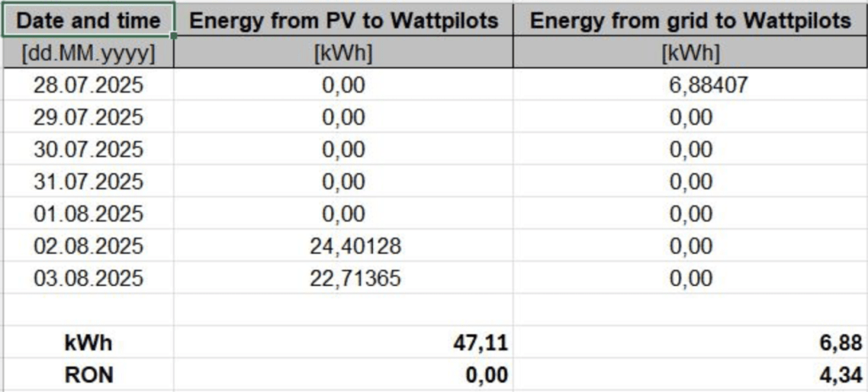The width and height of the screenshot is (868, 392).
Task: Select the date cell 03.08.2025
Action: [88, 278]
